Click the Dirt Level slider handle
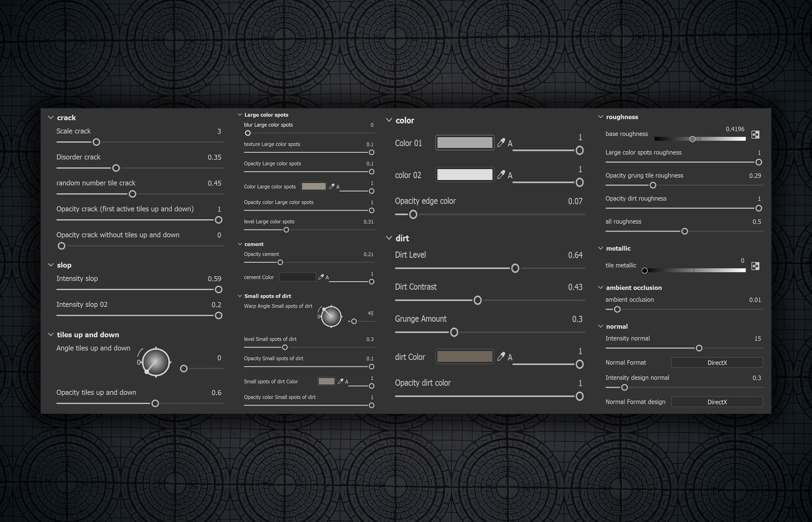This screenshot has height=522, width=812. pyautogui.click(x=515, y=269)
